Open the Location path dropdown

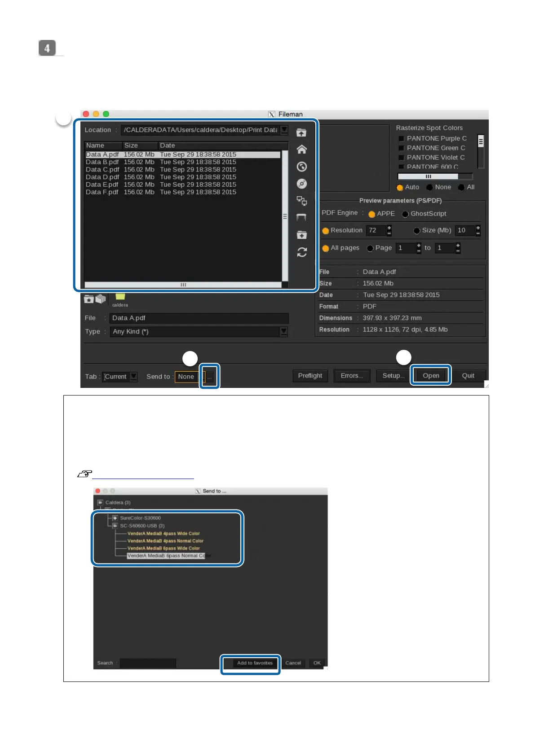(284, 130)
